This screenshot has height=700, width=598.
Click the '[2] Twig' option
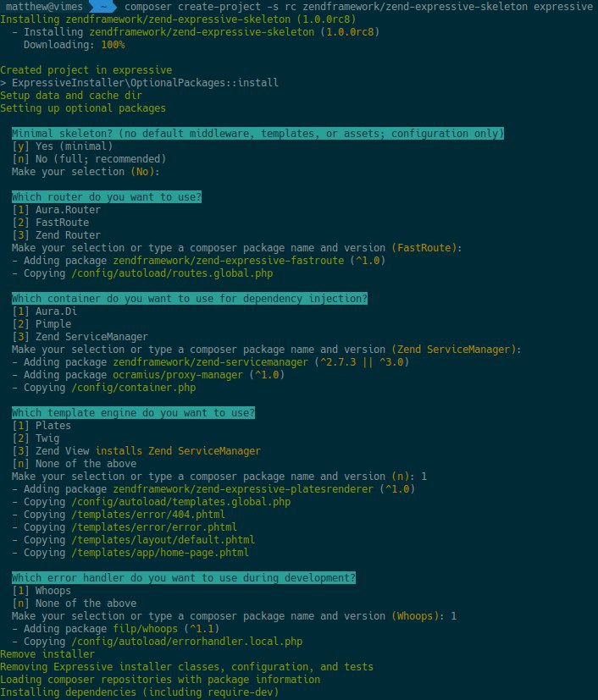coord(36,438)
